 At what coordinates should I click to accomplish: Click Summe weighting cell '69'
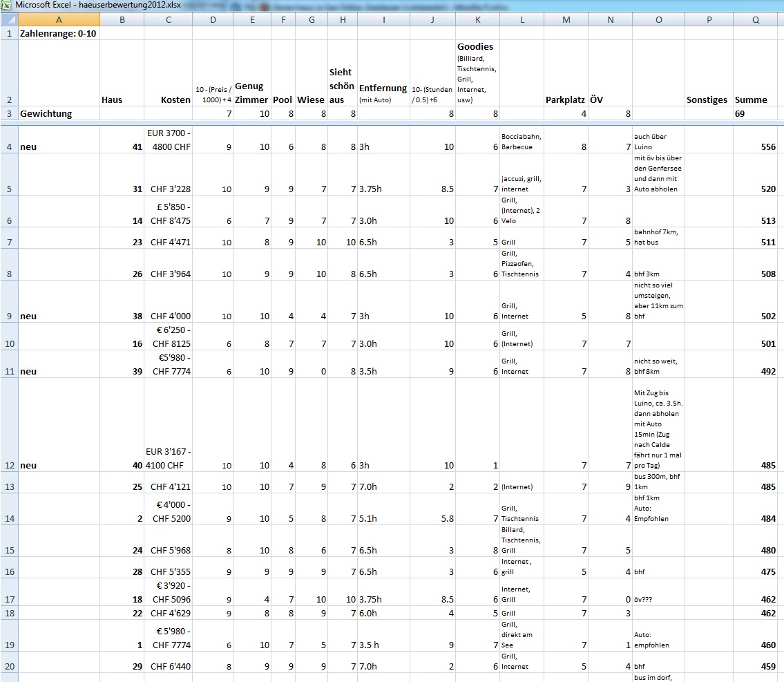tap(755, 113)
